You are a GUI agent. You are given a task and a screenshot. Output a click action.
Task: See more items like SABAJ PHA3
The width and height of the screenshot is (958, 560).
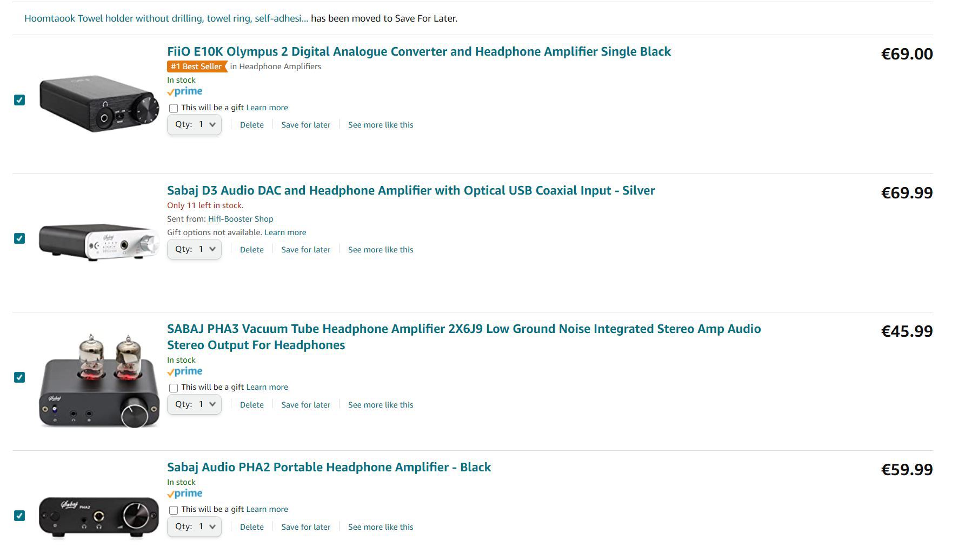[x=381, y=405]
